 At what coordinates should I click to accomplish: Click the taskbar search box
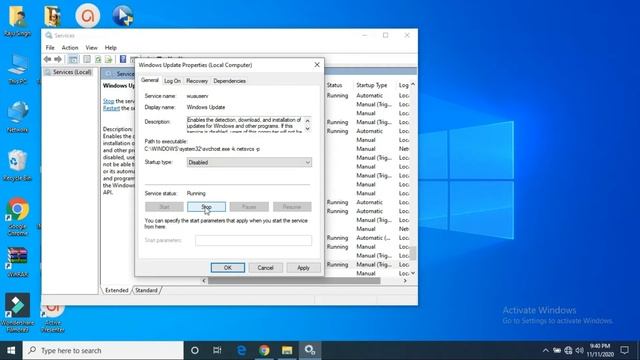[x=103, y=350]
